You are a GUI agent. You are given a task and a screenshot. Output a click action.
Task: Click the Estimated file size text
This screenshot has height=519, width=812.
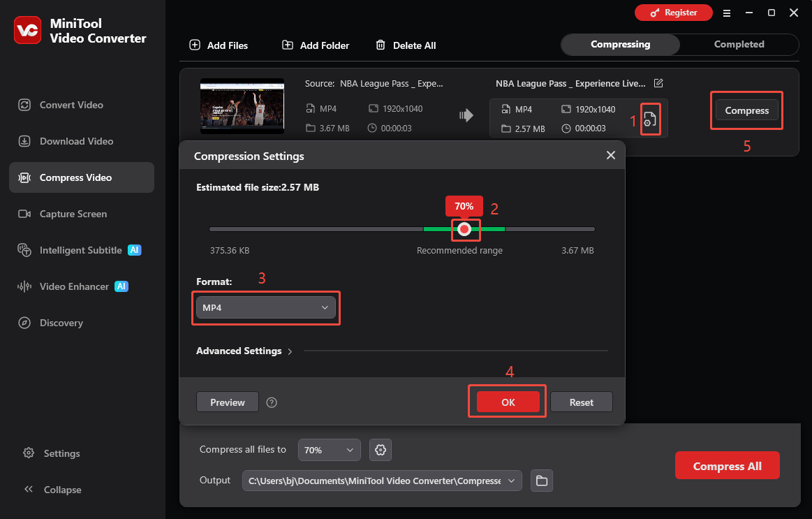pos(258,187)
